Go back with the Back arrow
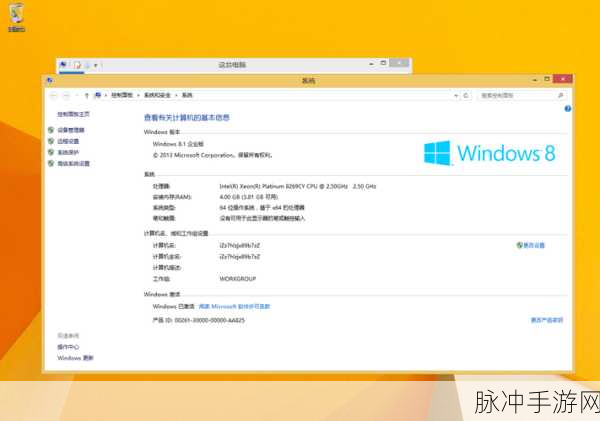The height and width of the screenshot is (421, 600). [x=54, y=95]
